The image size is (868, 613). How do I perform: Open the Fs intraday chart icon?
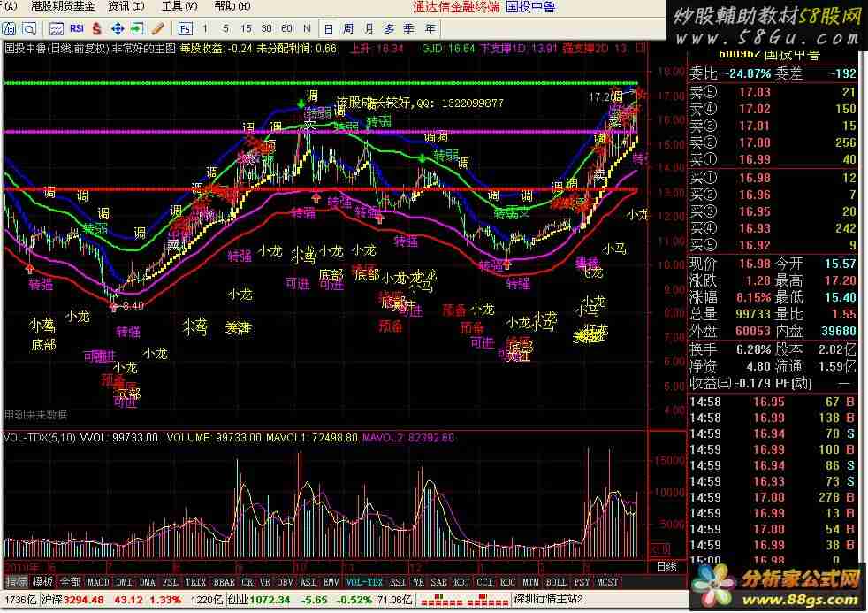coord(185,29)
